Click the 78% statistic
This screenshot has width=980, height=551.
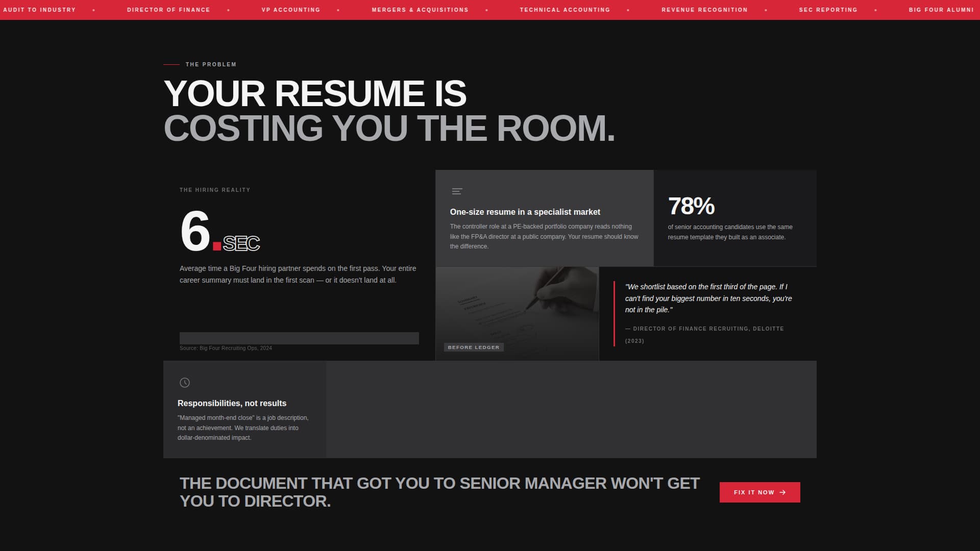point(691,206)
